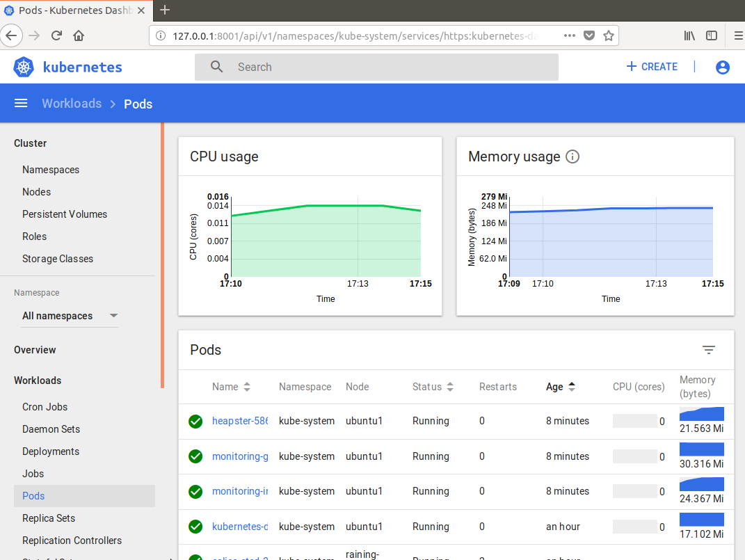Open Roles in sidebar

click(x=34, y=237)
